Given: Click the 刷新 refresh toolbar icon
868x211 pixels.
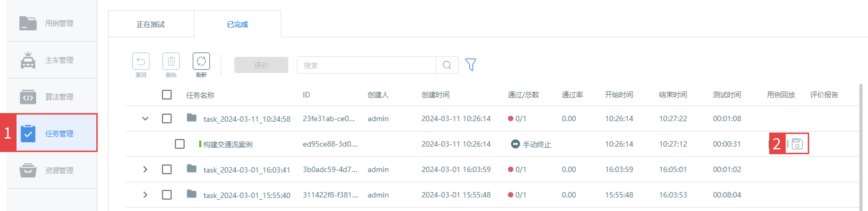Looking at the screenshot, I should point(201,61).
